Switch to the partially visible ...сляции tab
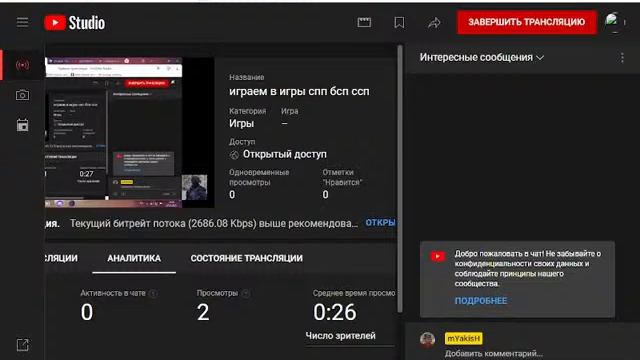The width and height of the screenshot is (640, 360). pos(61,258)
